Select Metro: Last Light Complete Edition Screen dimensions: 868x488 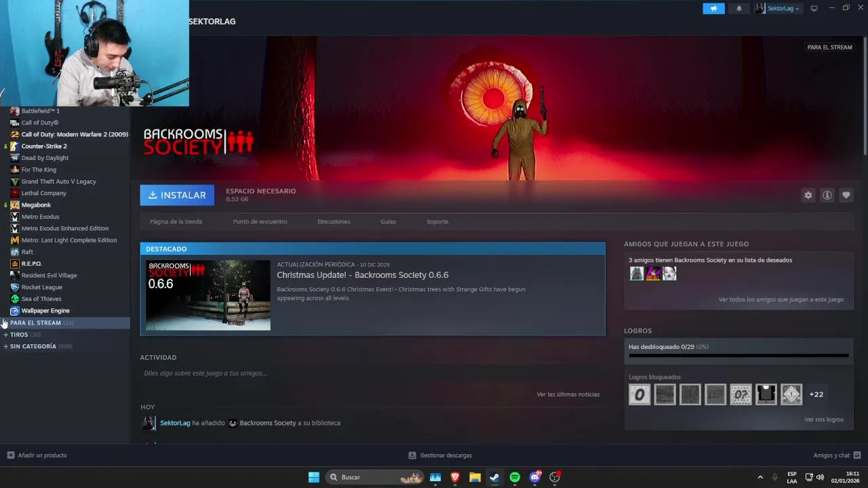[69, 240]
